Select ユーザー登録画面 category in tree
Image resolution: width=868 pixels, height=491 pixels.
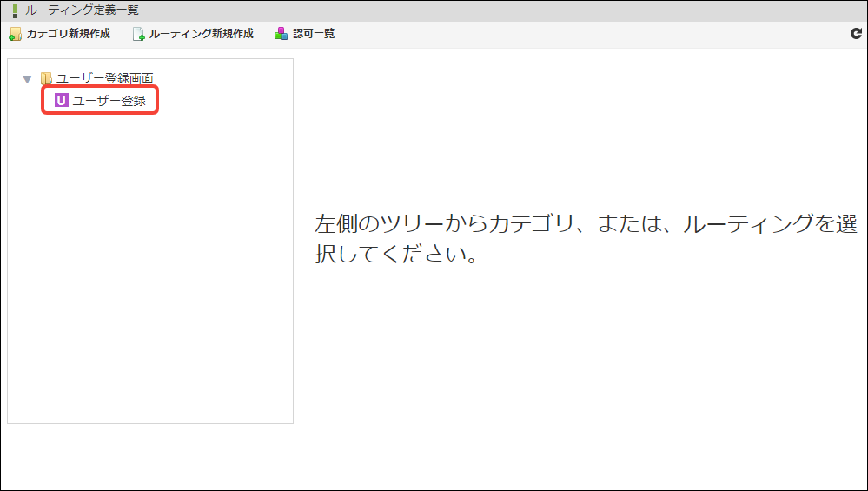tap(104, 78)
